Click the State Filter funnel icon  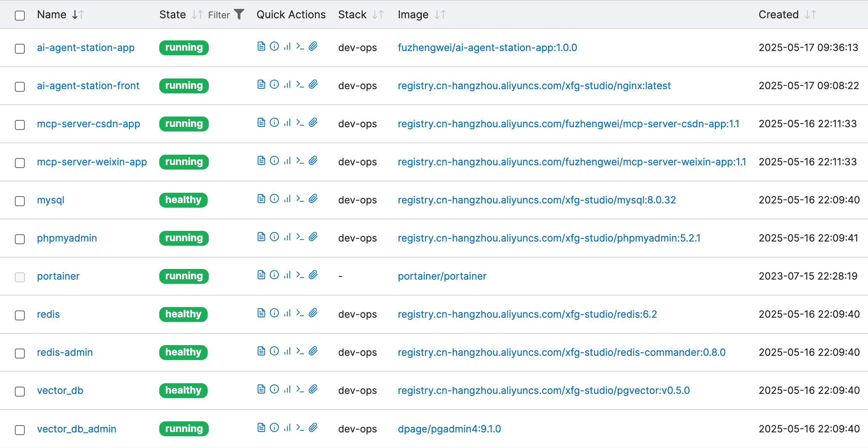(239, 14)
